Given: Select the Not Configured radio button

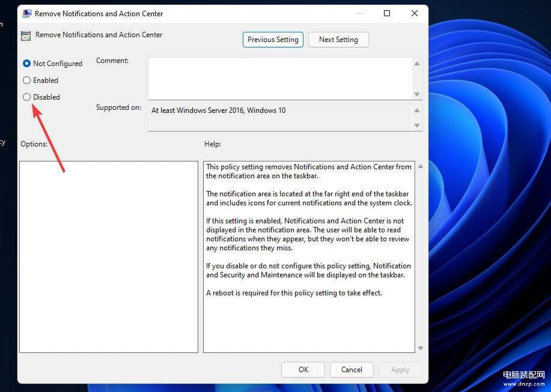Looking at the screenshot, I should 26,63.
